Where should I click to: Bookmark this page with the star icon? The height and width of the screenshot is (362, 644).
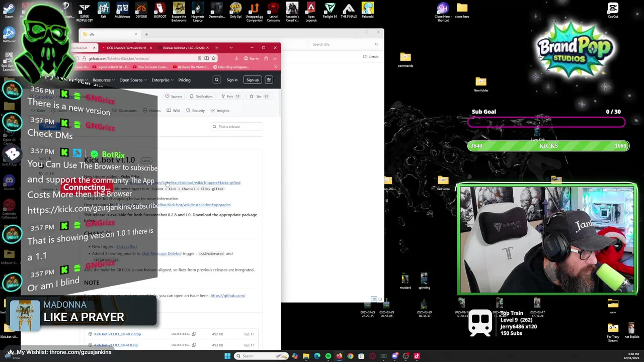pyautogui.click(x=213, y=58)
